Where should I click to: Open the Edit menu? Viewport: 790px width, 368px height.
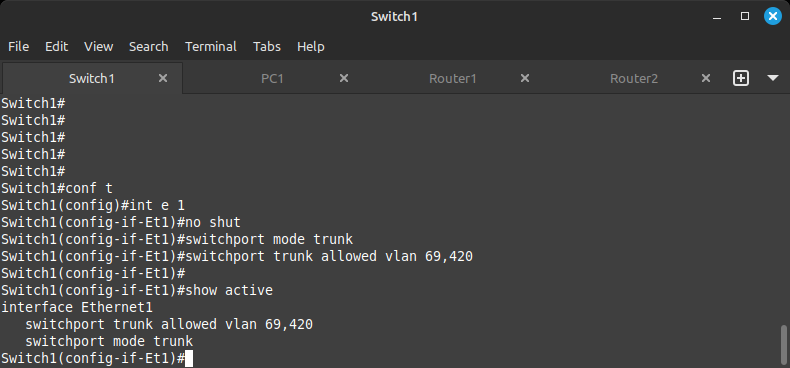pyautogui.click(x=56, y=46)
